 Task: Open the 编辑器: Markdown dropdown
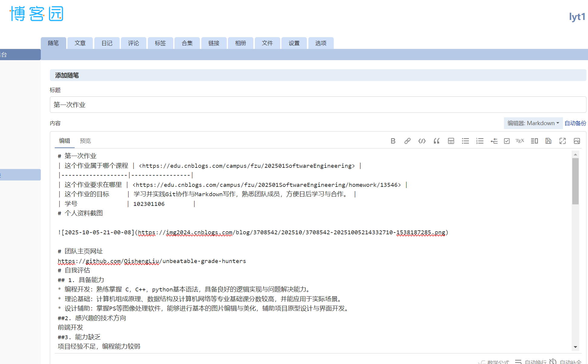coord(533,123)
